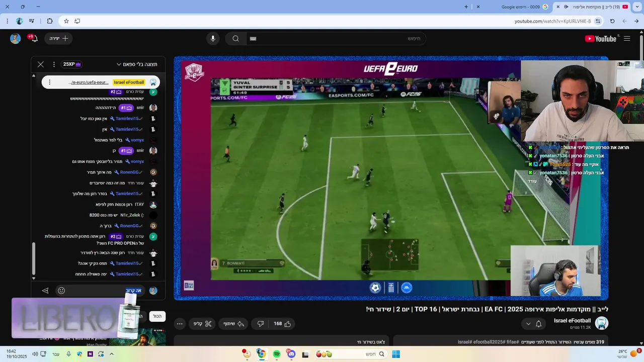Open OneNote tray icon

click(x=90, y=354)
